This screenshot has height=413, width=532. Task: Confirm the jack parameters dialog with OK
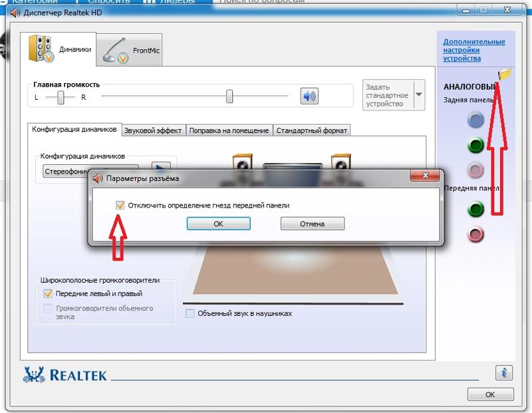pos(219,223)
